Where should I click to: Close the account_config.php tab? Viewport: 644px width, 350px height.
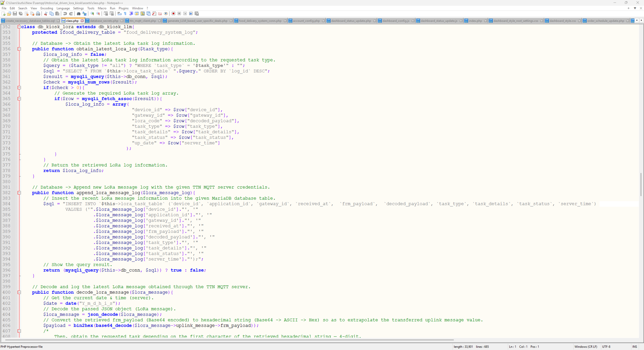(323, 21)
